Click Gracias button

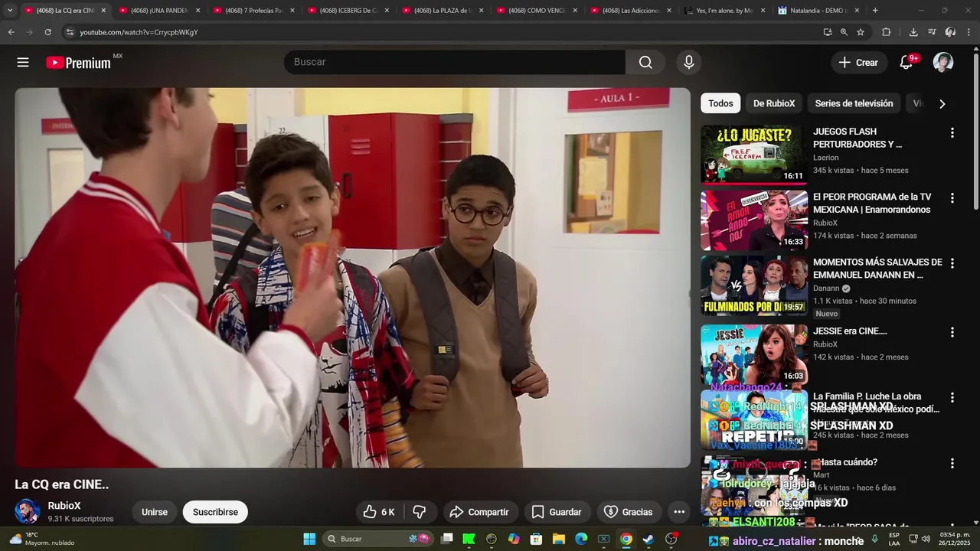click(x=629, y=512)
